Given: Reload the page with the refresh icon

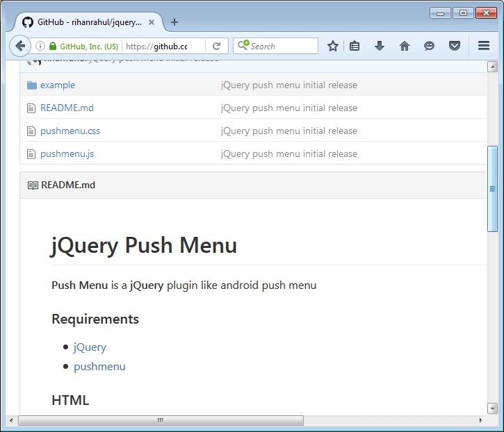Looking at the screenshot, I should [x=217, y=46].
